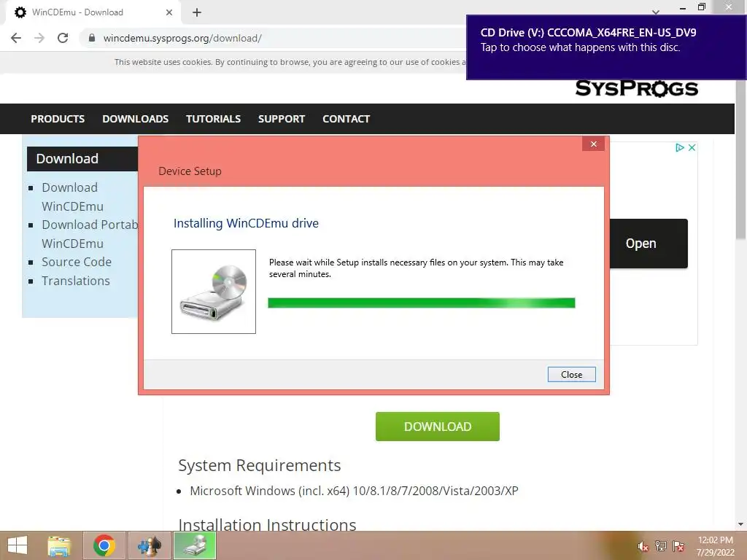Click the page vertical scrollbar thumb
The width and height of the screenshot is (747, 560).
pyautogui.click(x=741, y=160)
